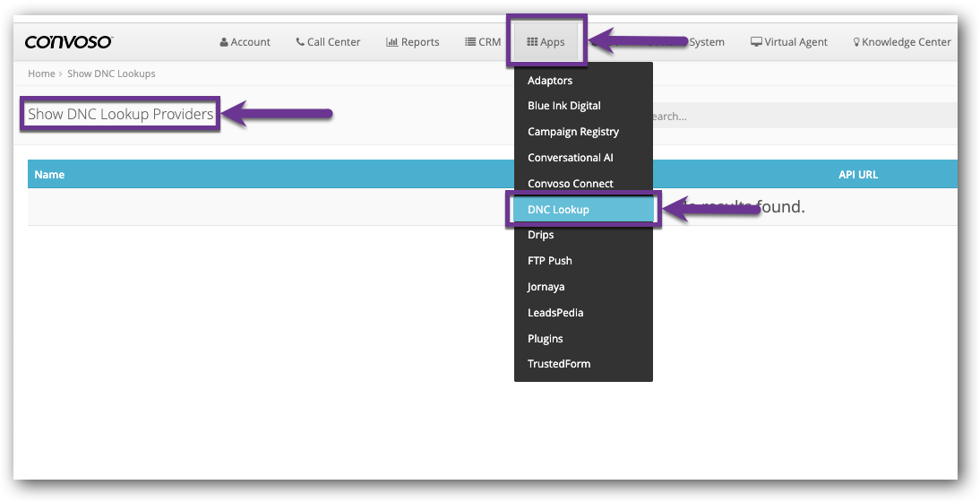The width and height of the screenshot is (980, 502).
Task: Sort by API URL column header
Action: click(858, 175)
